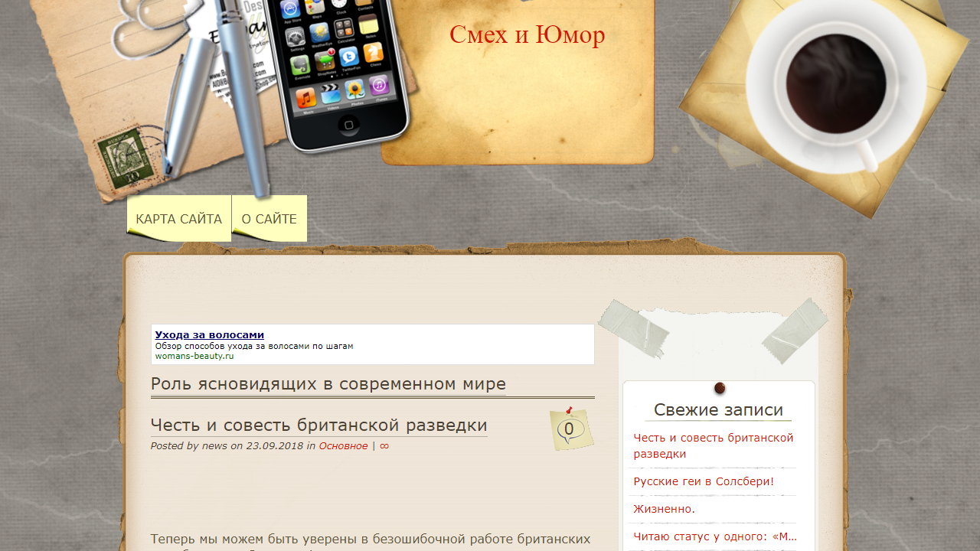980x551 pixels.
Task: Click heading Роль ясновидящих в современном мире
Action: 328,384
